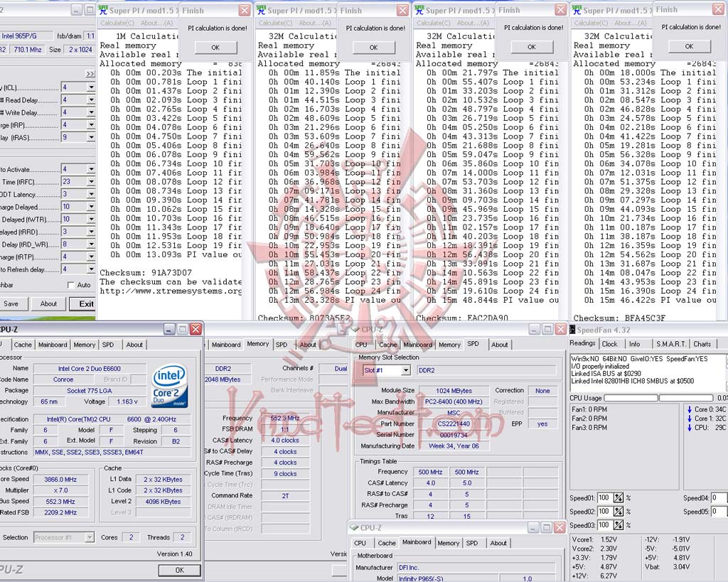Click the 'Intel Core 2 Duo E6600' name field
This screenshot has width=728, height=582.
coord(89,369)
